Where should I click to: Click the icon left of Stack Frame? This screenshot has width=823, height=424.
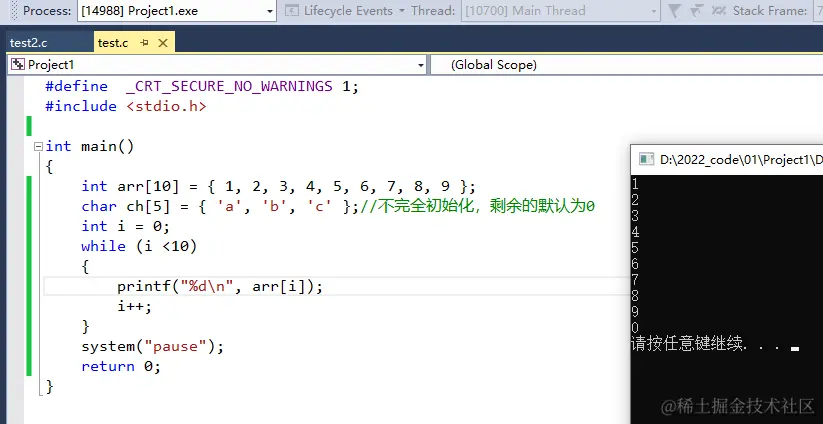[719, 10]
